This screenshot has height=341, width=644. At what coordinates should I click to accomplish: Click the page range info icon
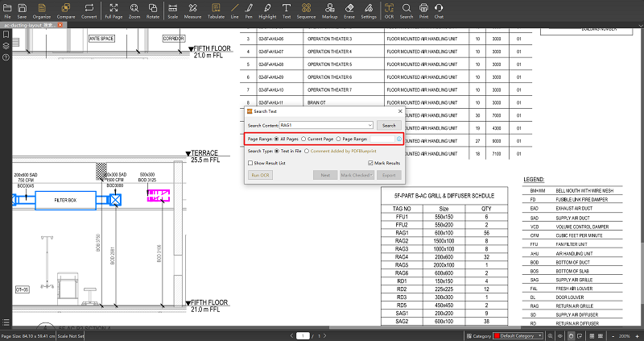point(399,139)
